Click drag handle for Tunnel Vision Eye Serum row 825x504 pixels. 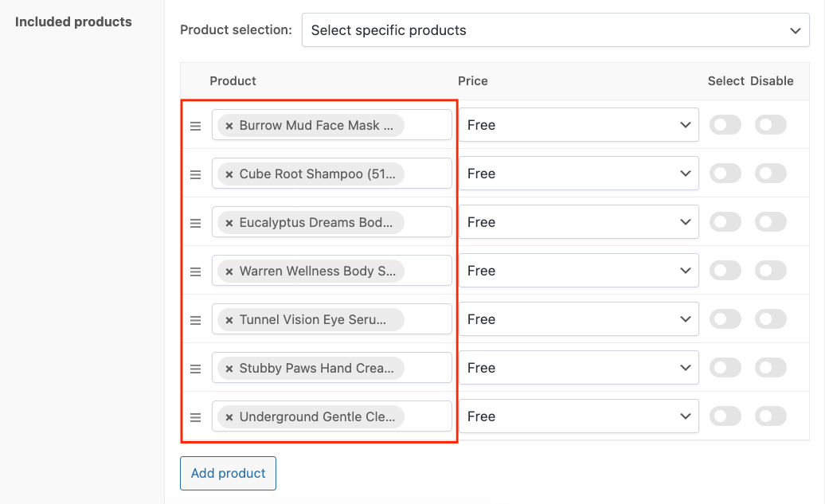point(195,320)
